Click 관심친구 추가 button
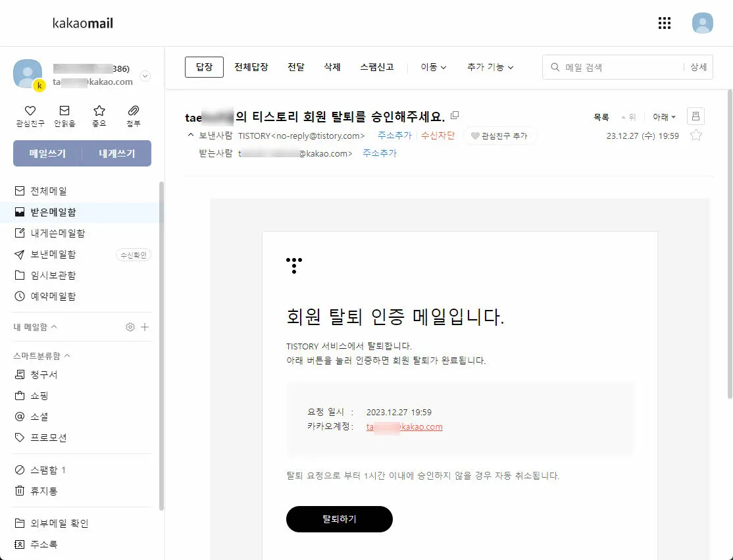 point(499,136)
